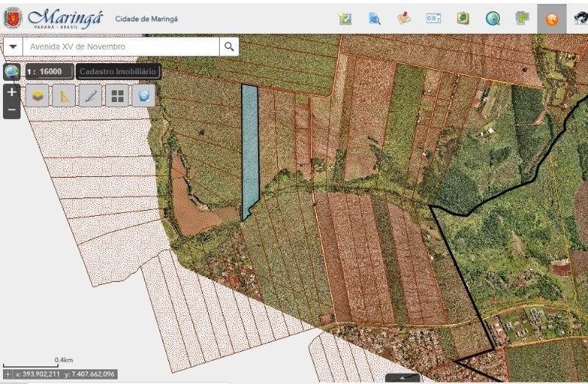
Task: Expand the search type dropdown arrow
Action: [x=12, y=47]
